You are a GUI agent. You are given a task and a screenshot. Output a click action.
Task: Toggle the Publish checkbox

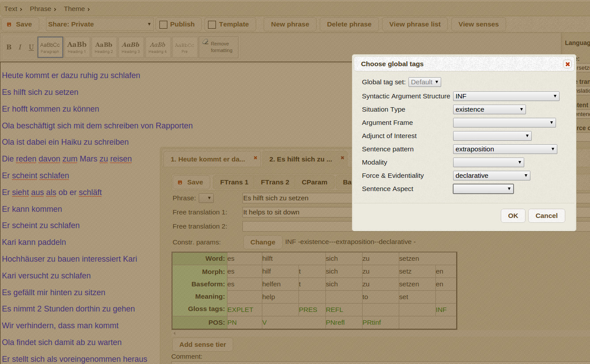click(163, 25)
